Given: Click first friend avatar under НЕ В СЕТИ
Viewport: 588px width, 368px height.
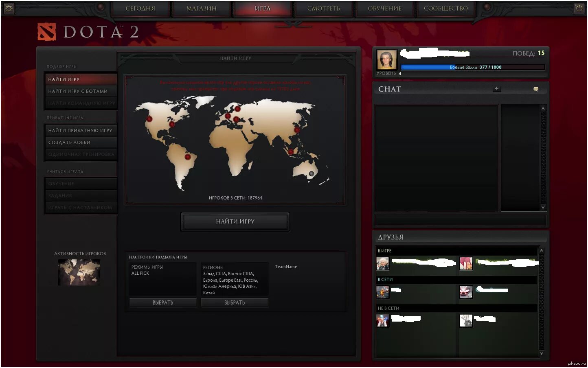Looking at the screenshot, I should [x=383, y=321].
